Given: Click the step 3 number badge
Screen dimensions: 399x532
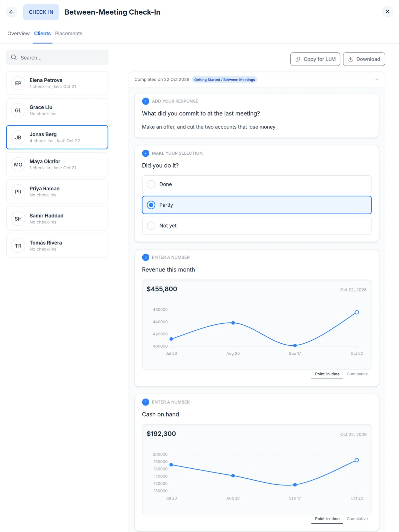Looking at the screenshot, I should tap(146, 257).
